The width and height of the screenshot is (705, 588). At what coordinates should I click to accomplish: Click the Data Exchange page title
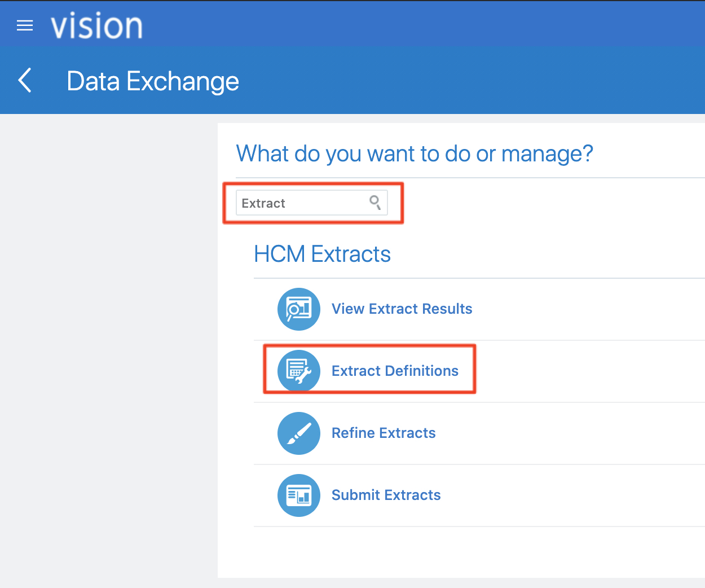(x=153, y=81)
